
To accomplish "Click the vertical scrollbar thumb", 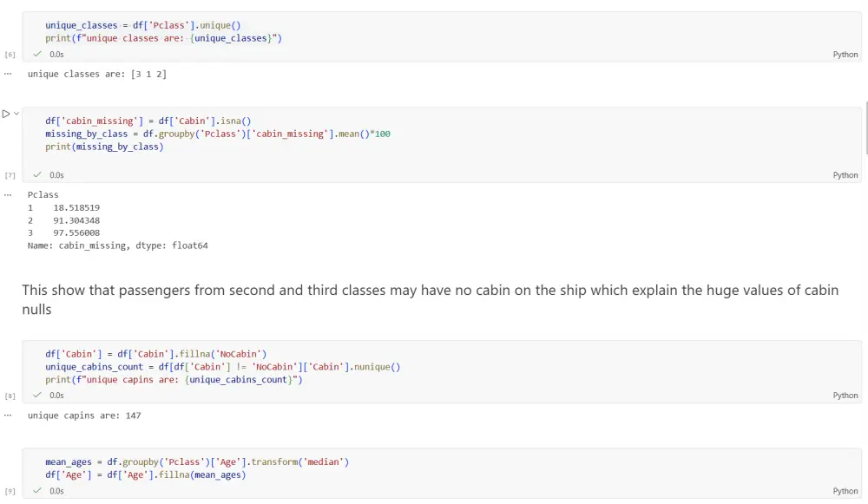I will pos(865,128).
